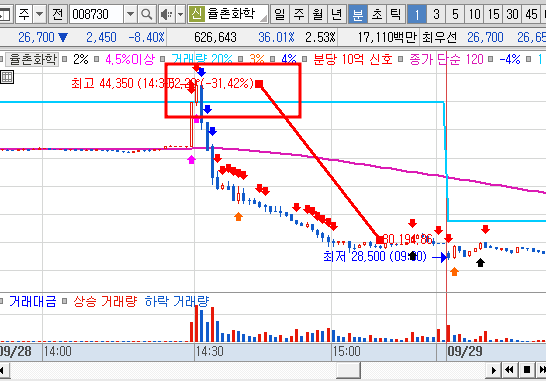Select the 30 minute interval button

[513, 14]
